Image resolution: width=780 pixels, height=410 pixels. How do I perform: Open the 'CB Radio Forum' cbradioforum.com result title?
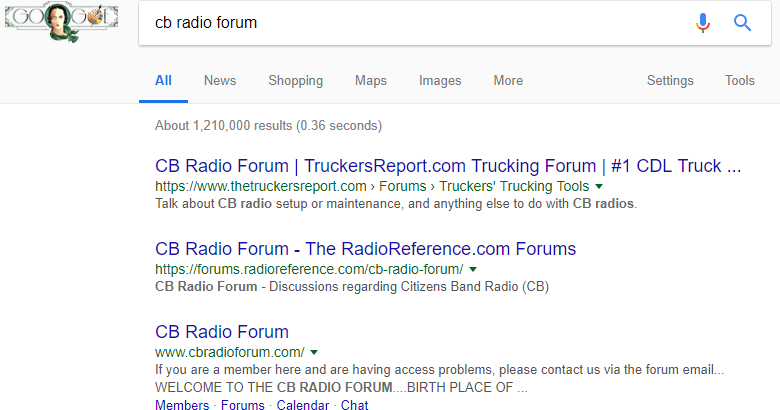click(222, 332)
